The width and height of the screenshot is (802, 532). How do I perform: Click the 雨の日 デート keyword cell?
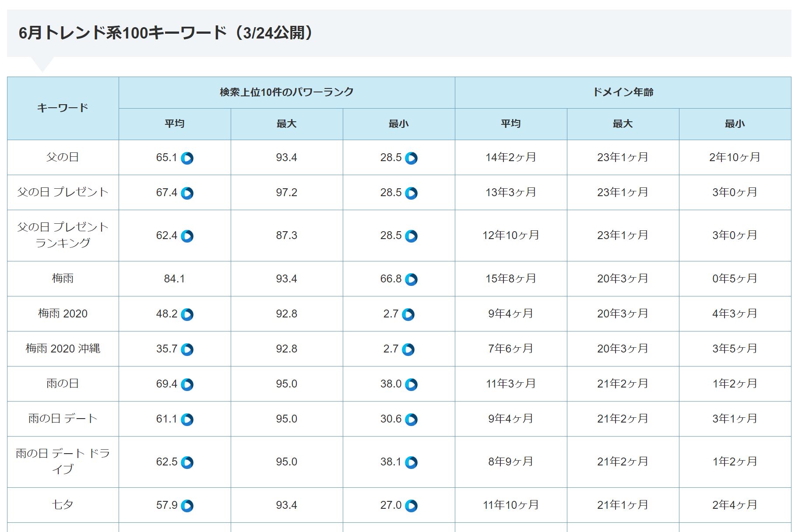63,419
